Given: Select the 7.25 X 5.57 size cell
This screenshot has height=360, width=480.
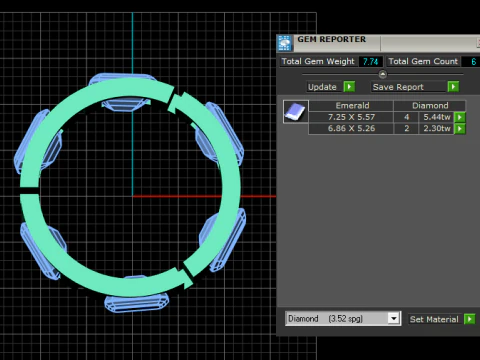Looking at the screenshot, I should (351, 117).
